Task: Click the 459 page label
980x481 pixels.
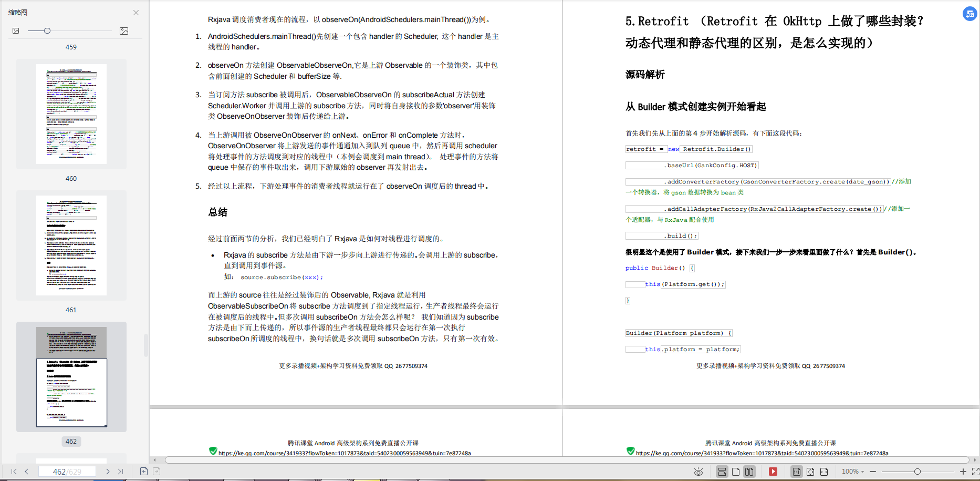Action: click(71, 47)
